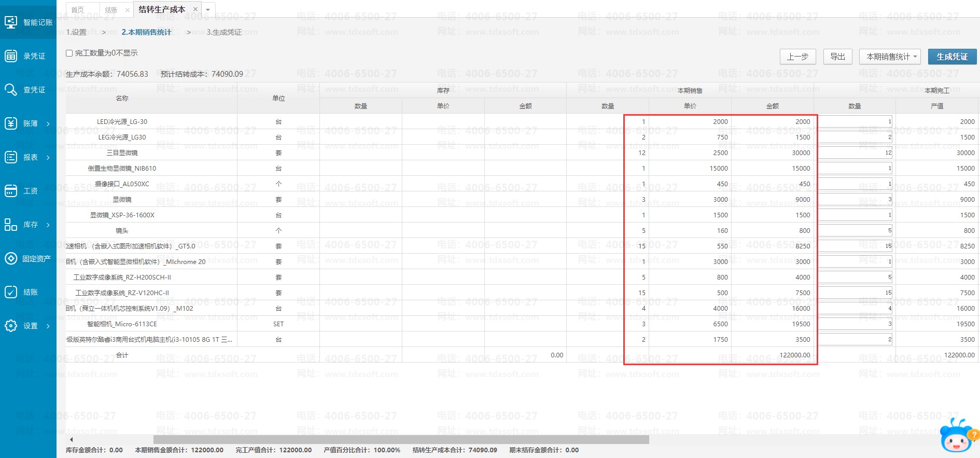Click 本期完工 quantity field for 三目显微镜
The height and width of the screenshot is (458, 980).
coord(855,152)
